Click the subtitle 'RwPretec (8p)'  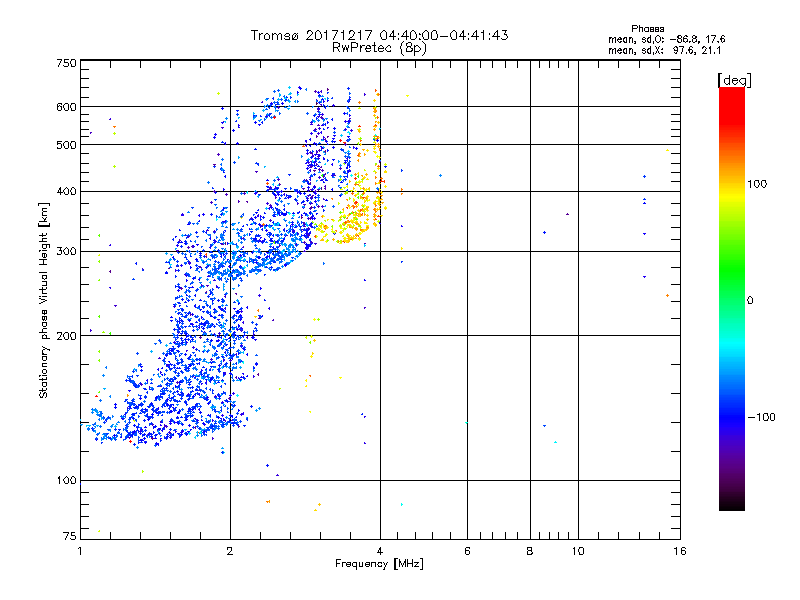[x=379, y=48]
